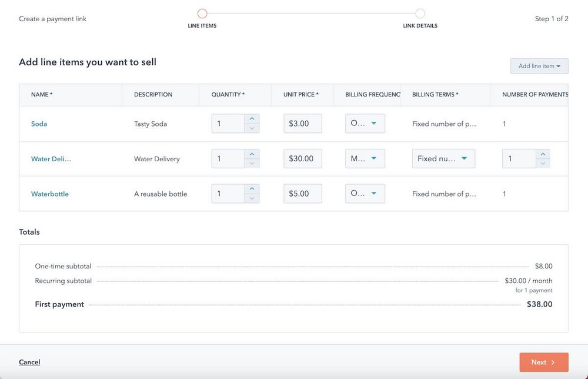Click the First payment total $38.00
Image resolution: width=588 pixels, height=379 pixels.
pos(539,304)
